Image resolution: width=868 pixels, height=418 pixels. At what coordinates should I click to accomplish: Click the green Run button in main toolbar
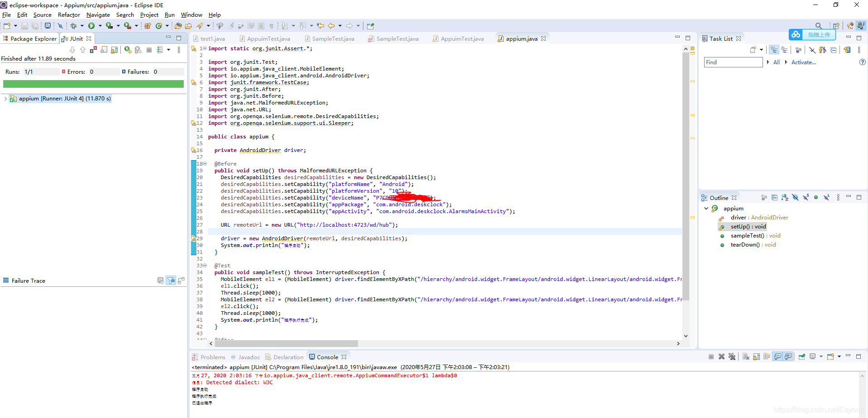click(x=91, y=26)
